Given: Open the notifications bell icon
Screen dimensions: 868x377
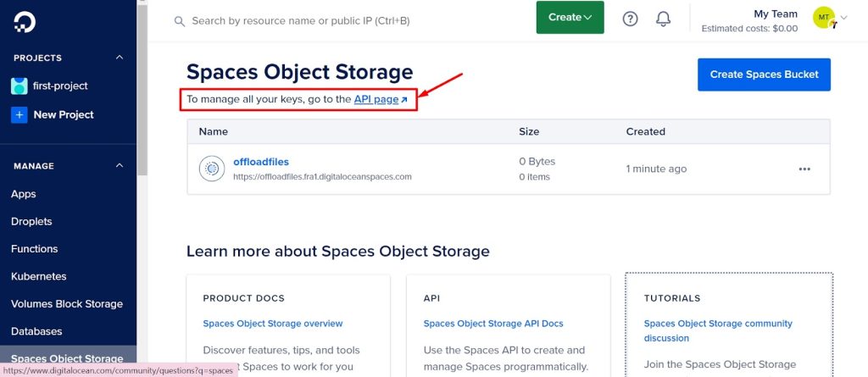Looking at the screenshot, I should point(663,19).
